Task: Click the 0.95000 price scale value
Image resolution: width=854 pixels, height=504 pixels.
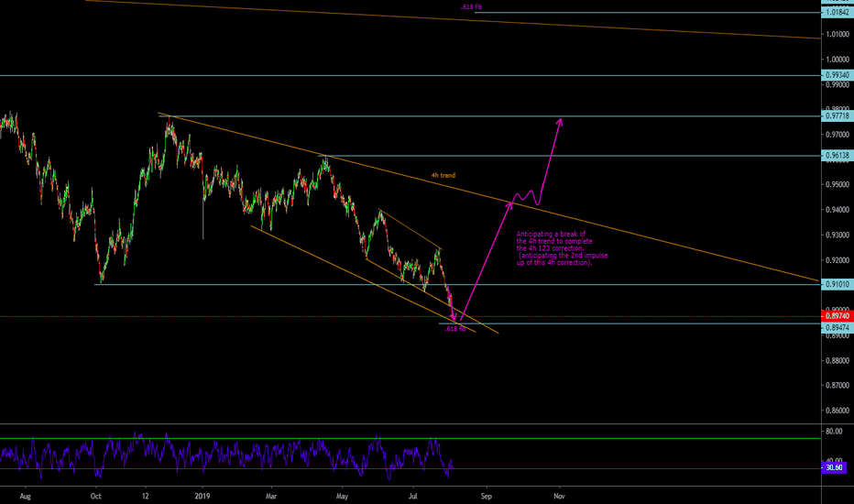Action: pos(838,185)
